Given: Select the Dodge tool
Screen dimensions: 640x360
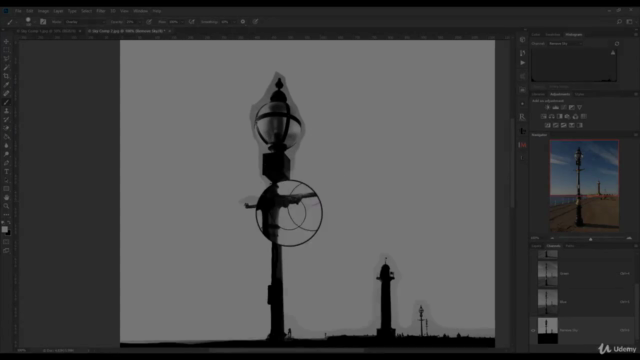Looking at the screenshot, I should [x=6, y=154].
